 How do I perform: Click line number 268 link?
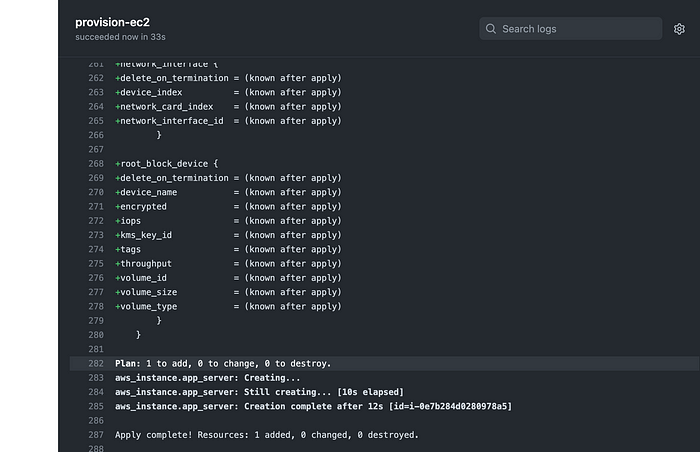96,164
